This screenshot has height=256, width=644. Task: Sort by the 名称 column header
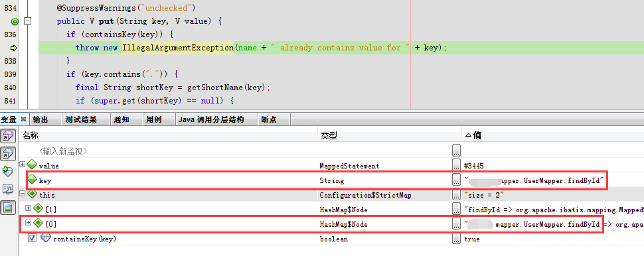pos(168,135)
